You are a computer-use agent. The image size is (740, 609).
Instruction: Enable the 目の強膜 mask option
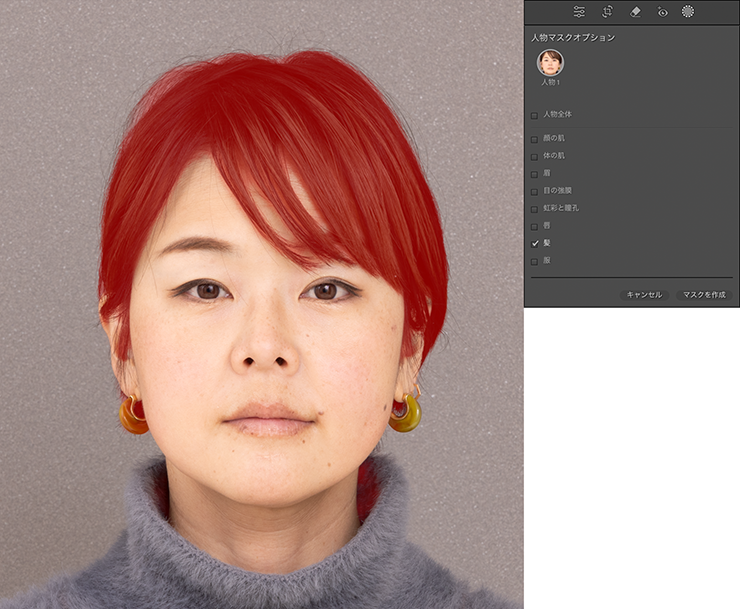coord(535,190)
